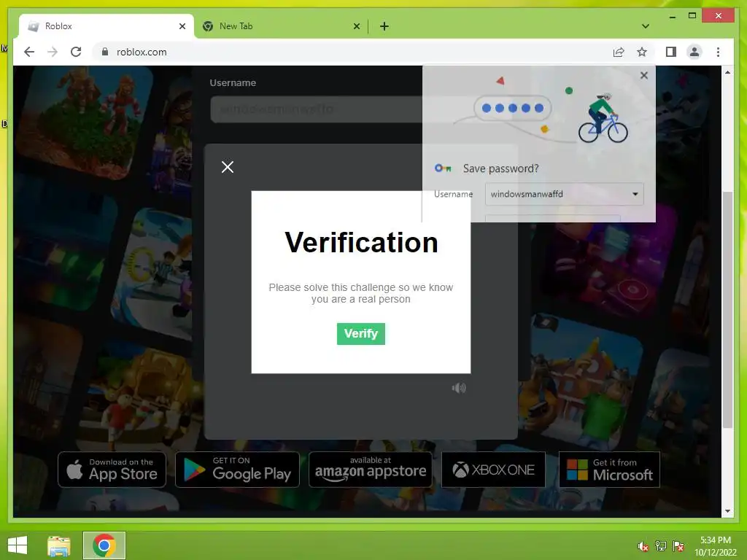Switch to audio challenge speaker icon
Image resolution: width=747 pixels, height=560 pixels.
click(459, 388)
